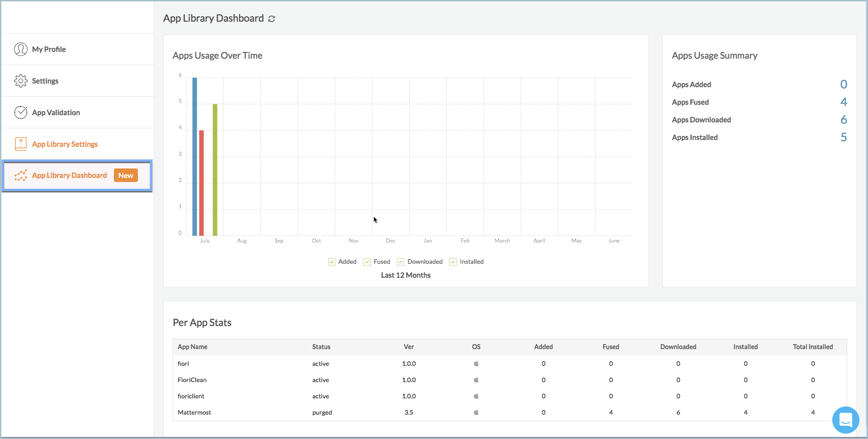Click the refresh icon beside App Library Dashboard
This screenshot has width=868, height=439.
272,19
